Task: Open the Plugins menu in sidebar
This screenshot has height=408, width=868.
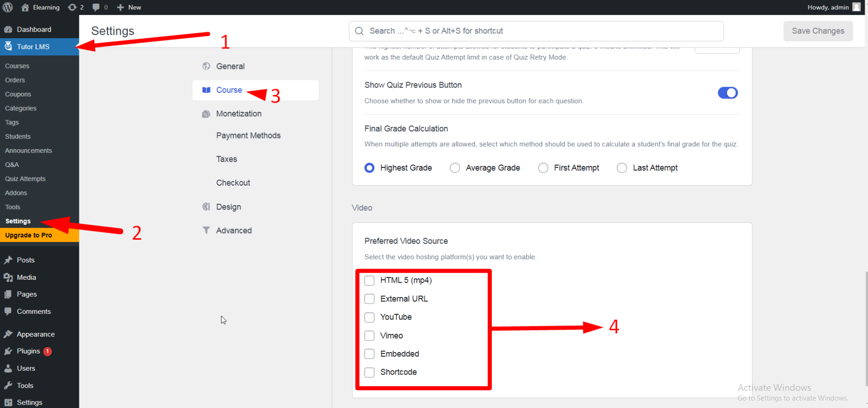Action: [x=28, y=351]
